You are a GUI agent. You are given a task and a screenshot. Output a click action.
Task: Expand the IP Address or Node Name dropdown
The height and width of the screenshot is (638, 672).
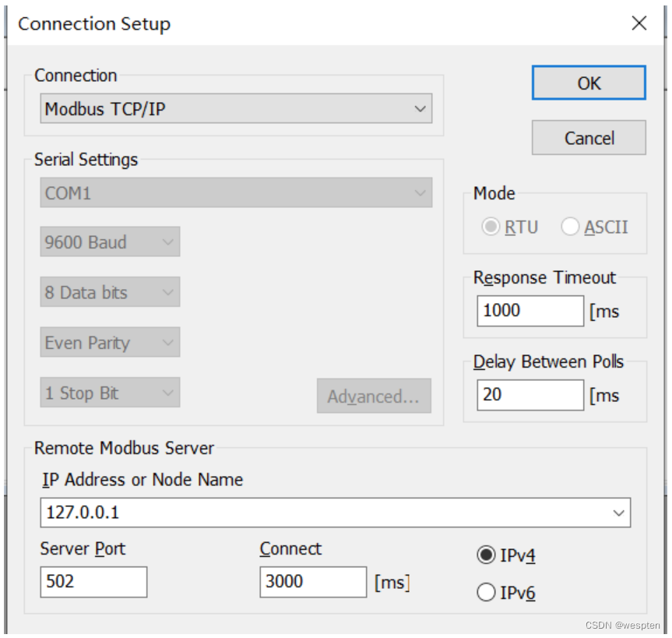tap(620, 513)
